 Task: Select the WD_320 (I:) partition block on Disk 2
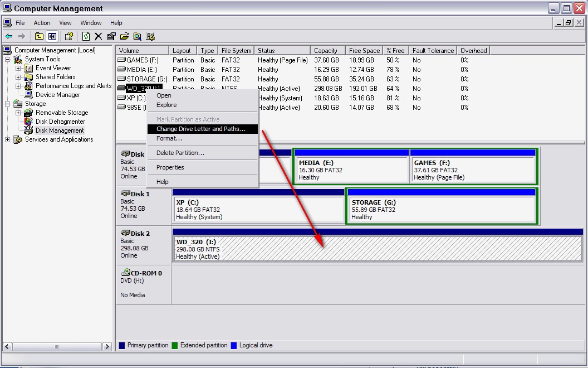(378, 245)
